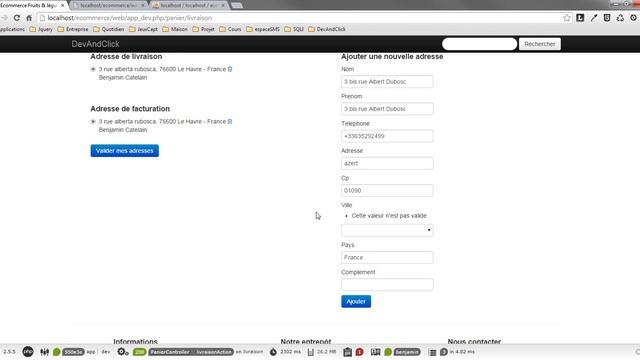Image resolution: width=640 pixels, height=360 pixels.
Task: Open the Quotidien bookmark folder
Action: (109, 29)
